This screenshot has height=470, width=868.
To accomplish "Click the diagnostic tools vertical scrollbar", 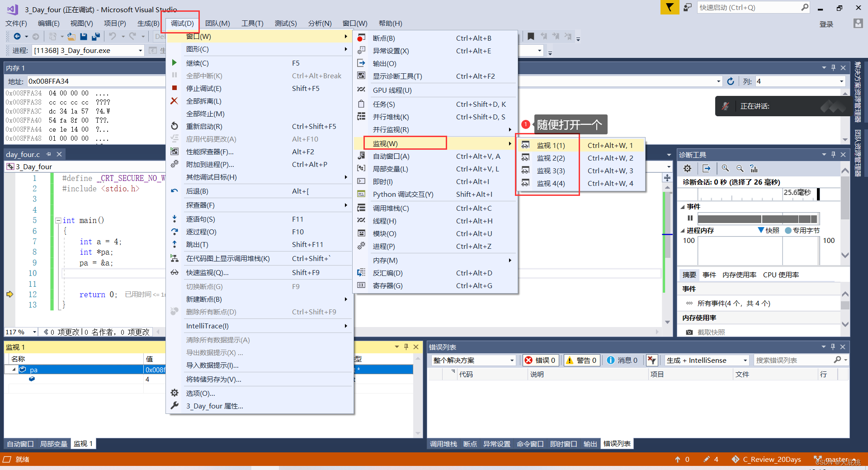I will coord(845,213).
